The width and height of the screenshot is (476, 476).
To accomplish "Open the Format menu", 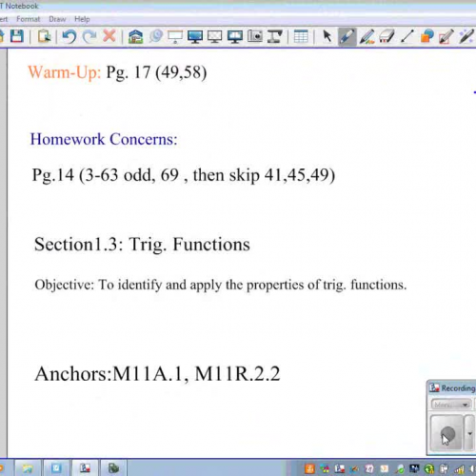I will pyautogui.click(x=29, y=19).
